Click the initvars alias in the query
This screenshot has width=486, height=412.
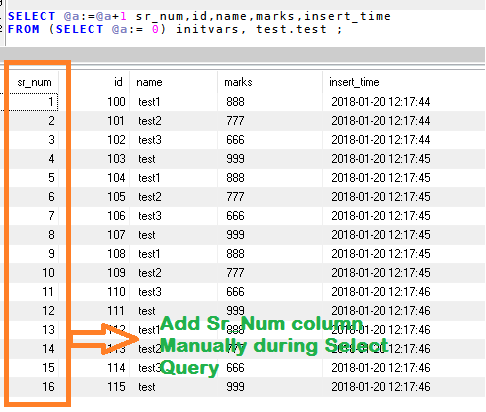(207, 29)
